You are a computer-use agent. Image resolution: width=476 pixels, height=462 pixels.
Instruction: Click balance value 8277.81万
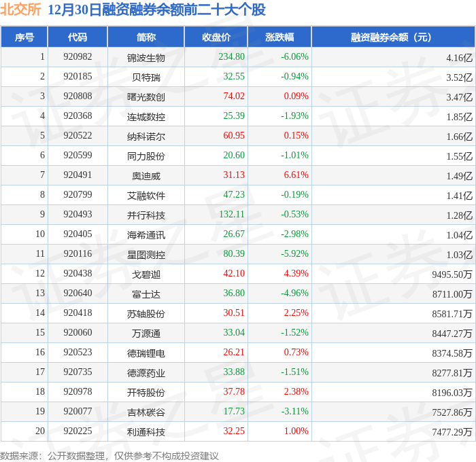452,373
